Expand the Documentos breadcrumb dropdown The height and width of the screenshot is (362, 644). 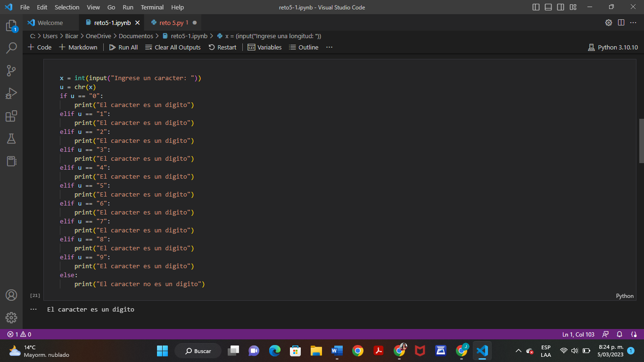(x=136, y=36)
